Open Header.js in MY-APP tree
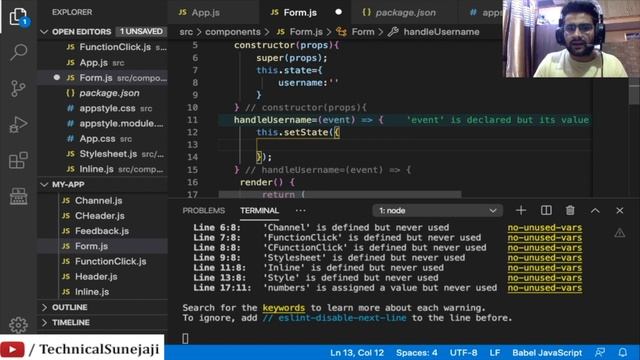Image resolution: width=640 pixels, height=360 pixels. 102,277
